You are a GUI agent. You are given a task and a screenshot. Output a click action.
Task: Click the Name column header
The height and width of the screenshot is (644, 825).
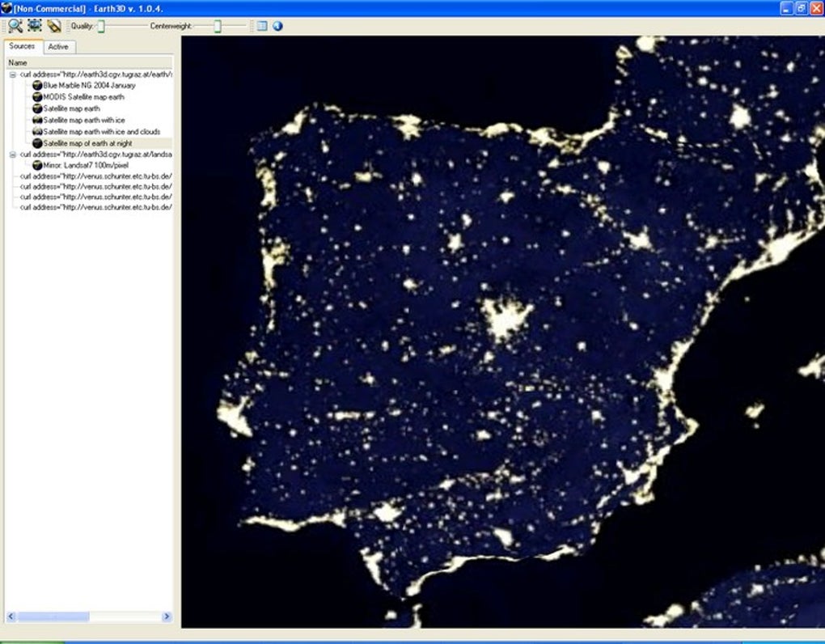90,62
